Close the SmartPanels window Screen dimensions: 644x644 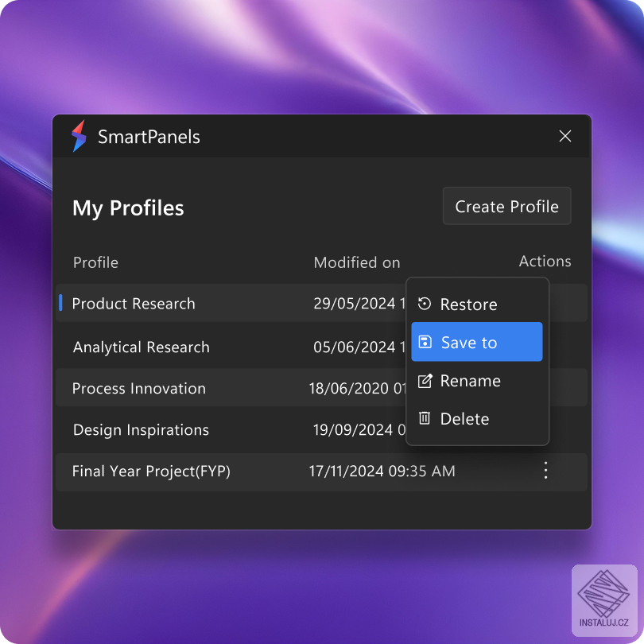tap(565, 136)
